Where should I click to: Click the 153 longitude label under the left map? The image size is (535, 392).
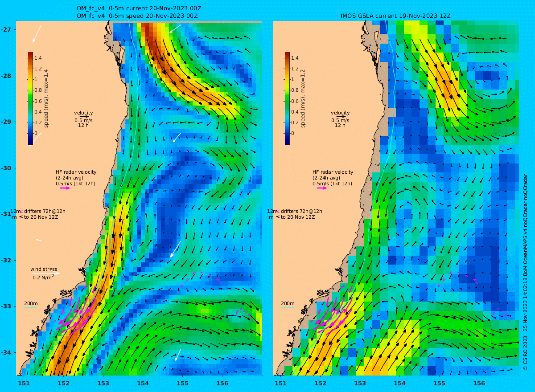click(103, 383)
